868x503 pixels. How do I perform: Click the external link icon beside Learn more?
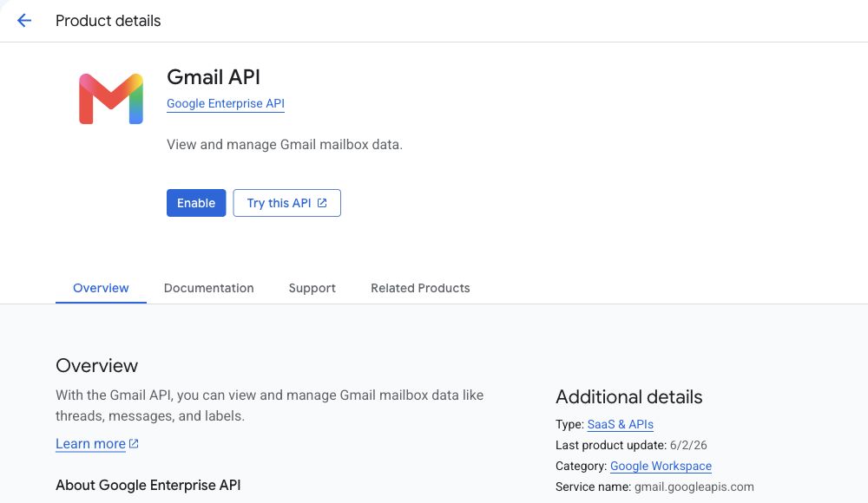[x=134, y=444]
